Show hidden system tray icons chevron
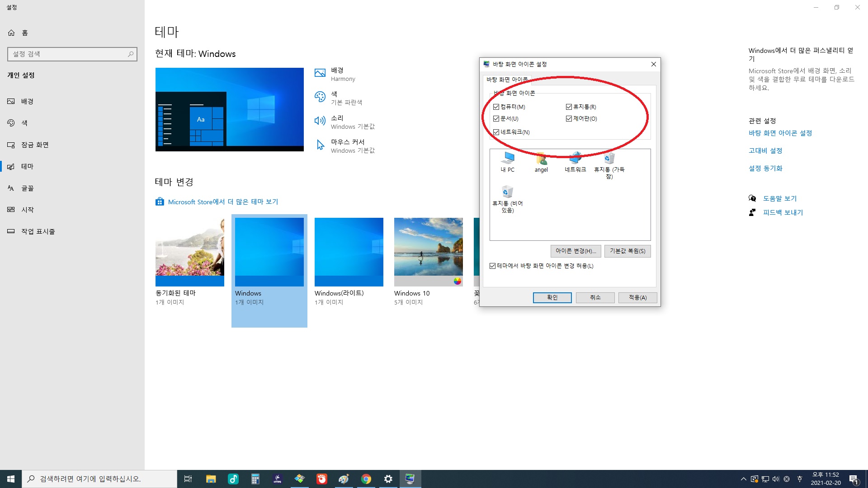This screenshot has width=868, height=488. (743, 479)
